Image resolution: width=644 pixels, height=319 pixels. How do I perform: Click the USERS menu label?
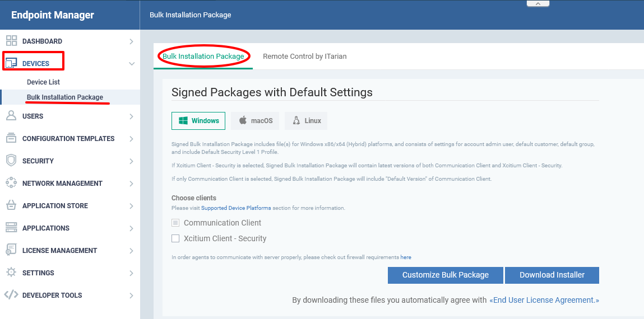(33, 116)
